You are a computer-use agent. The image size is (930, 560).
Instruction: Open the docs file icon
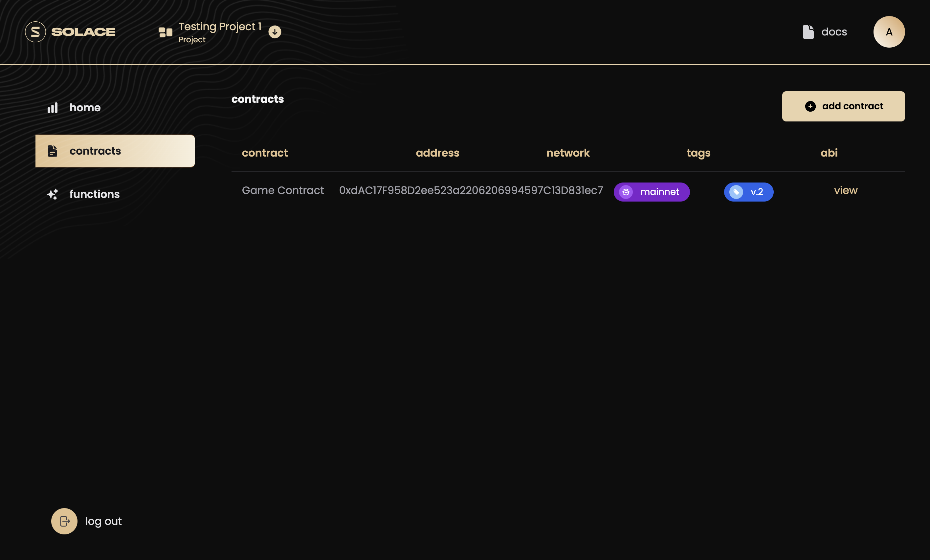[x=808, y=32]
